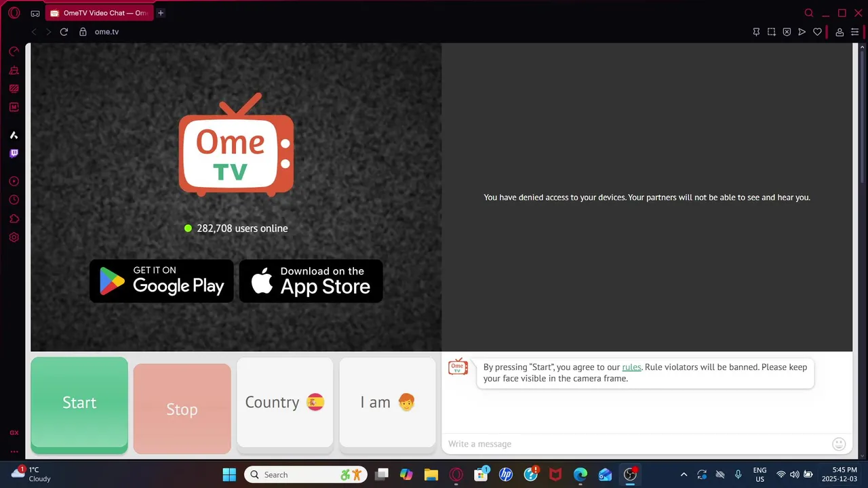Open the rules link
This screenshot has height=488, width=868.
click(631, 367)
